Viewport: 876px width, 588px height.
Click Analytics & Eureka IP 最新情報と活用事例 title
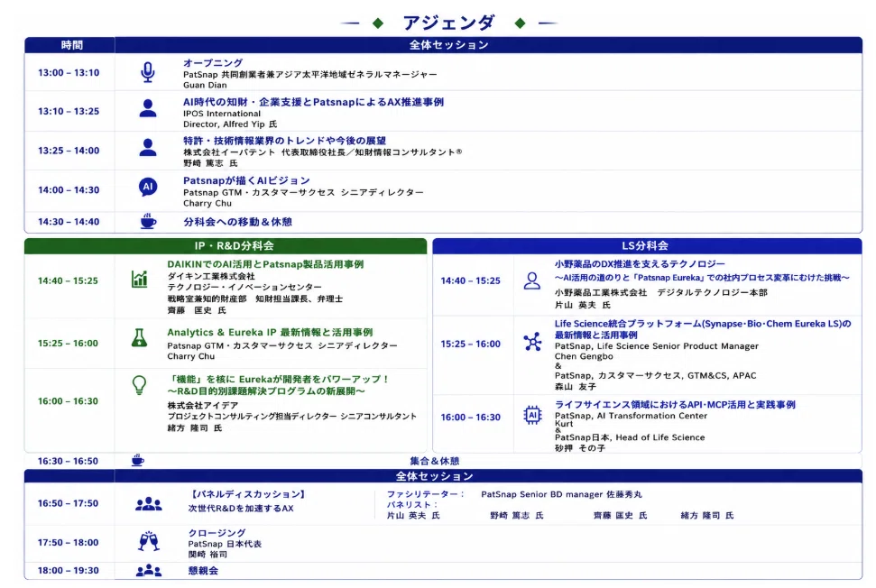270,332
